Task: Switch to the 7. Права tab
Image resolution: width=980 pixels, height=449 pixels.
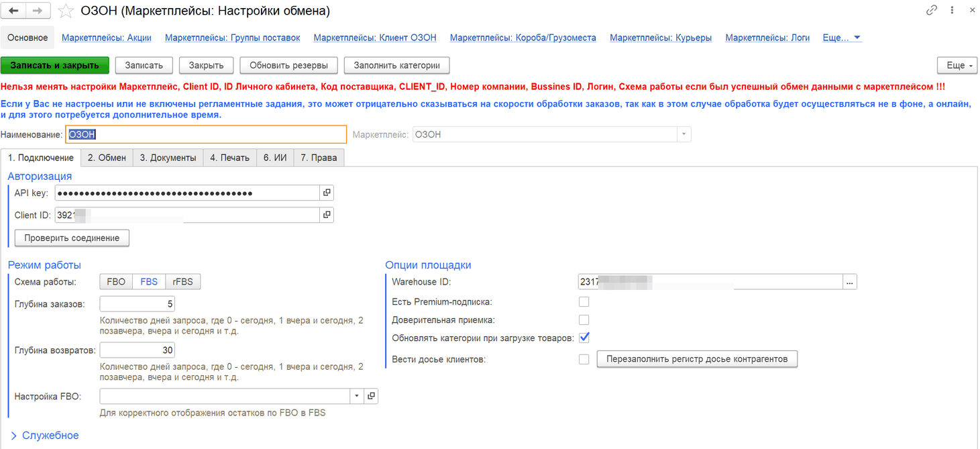Action: [319, 158]
